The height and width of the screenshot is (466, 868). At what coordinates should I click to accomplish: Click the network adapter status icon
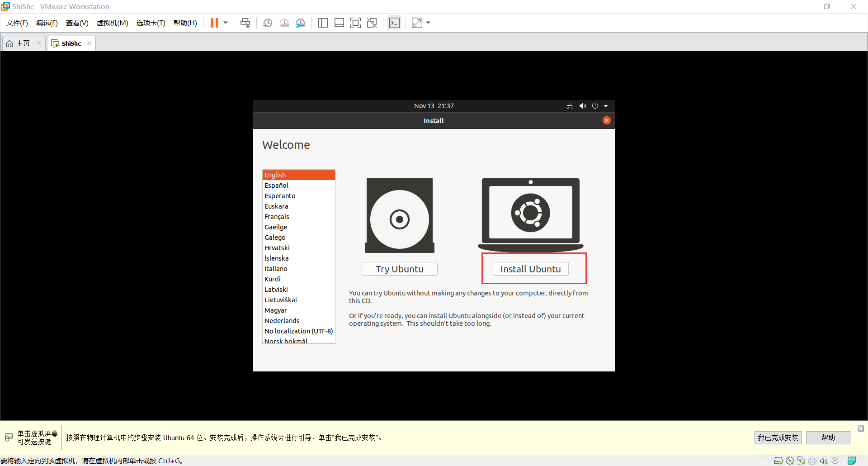click(x=801, y=461)
